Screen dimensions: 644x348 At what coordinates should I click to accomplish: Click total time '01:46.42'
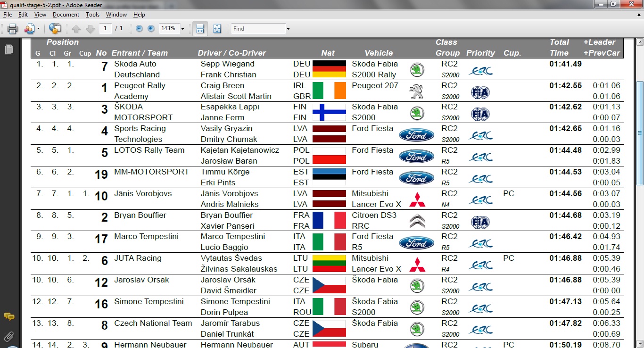(x=566, y=236)
